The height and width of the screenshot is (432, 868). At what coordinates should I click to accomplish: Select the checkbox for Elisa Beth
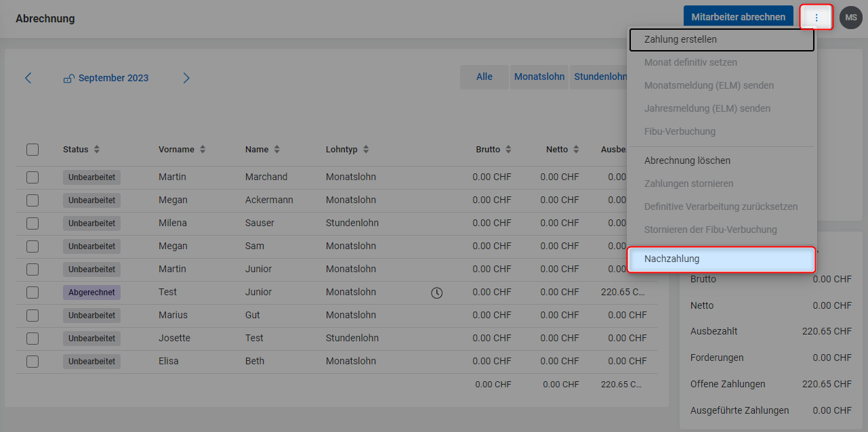point(33,362)
